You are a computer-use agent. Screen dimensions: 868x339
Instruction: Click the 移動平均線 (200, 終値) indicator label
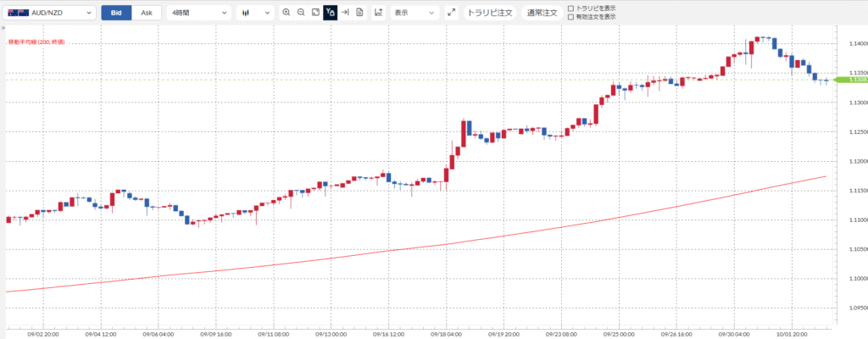pyautogui.click(x=36, y=42)
